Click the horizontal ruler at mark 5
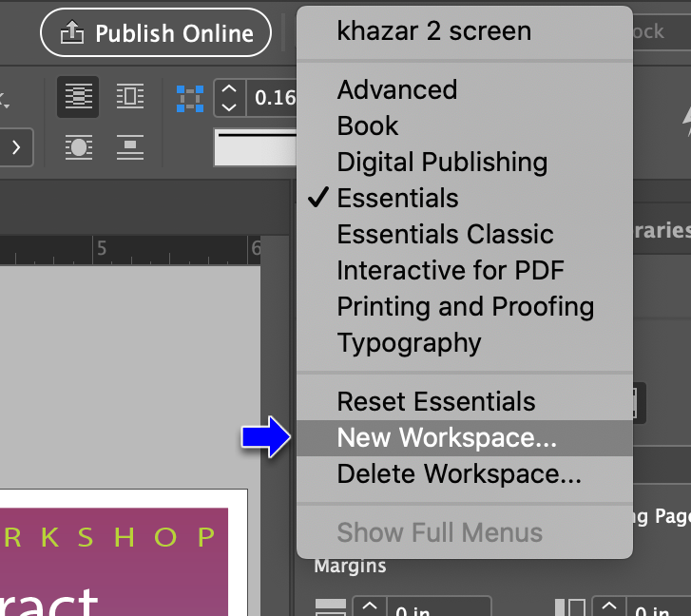Screen dimensions: 691x616 pyautogui.click(x=102, y=249)
